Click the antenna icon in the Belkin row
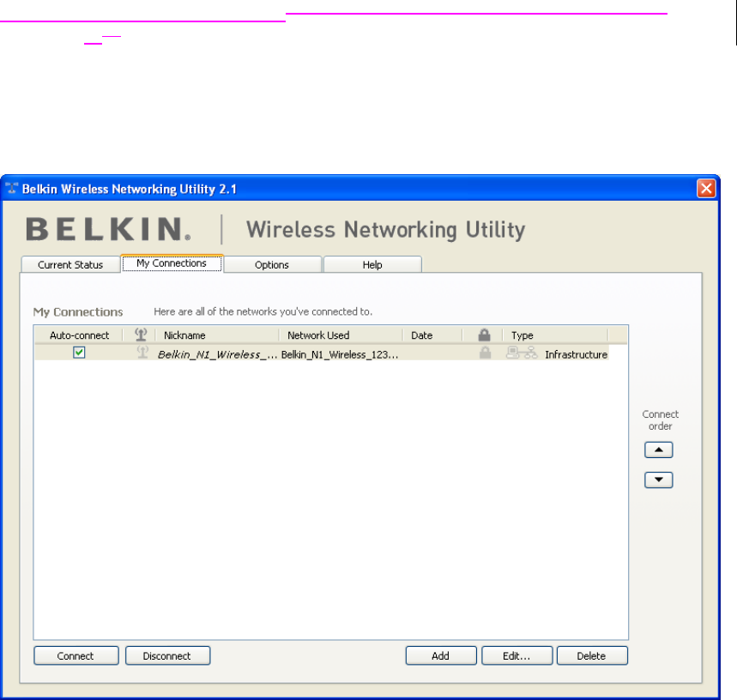 [142, 352]
